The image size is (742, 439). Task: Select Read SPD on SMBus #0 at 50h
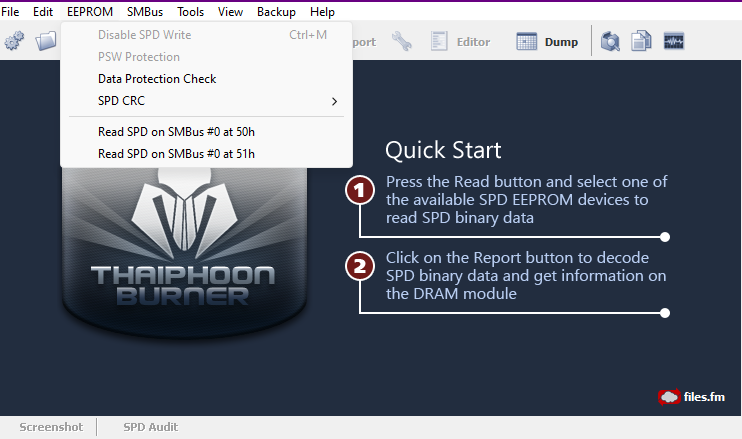(x=206, y=132)
